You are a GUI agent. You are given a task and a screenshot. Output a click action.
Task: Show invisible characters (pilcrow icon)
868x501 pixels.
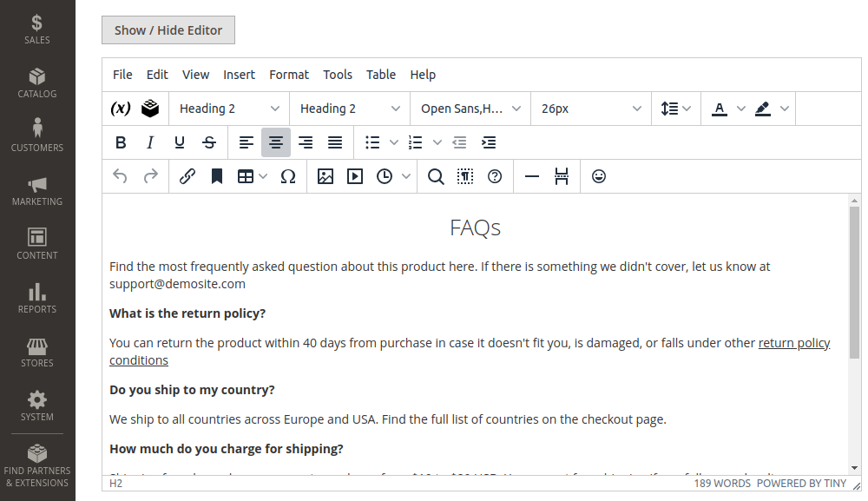465,176
